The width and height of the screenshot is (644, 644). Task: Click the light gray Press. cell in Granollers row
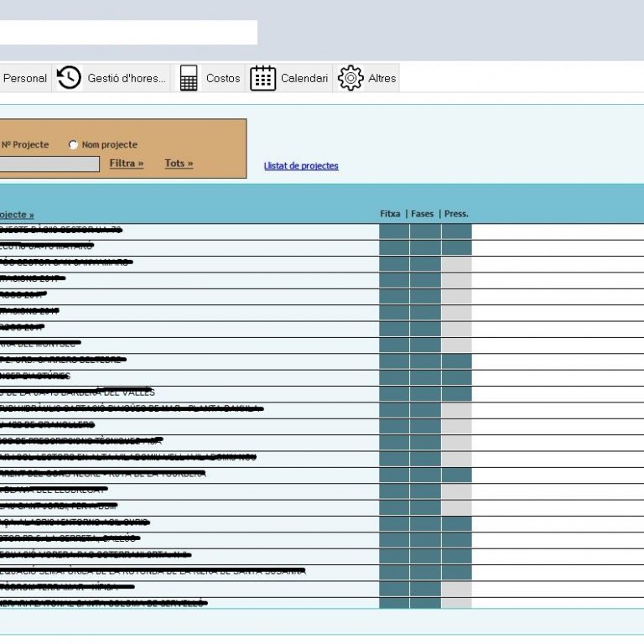point(456,425)
